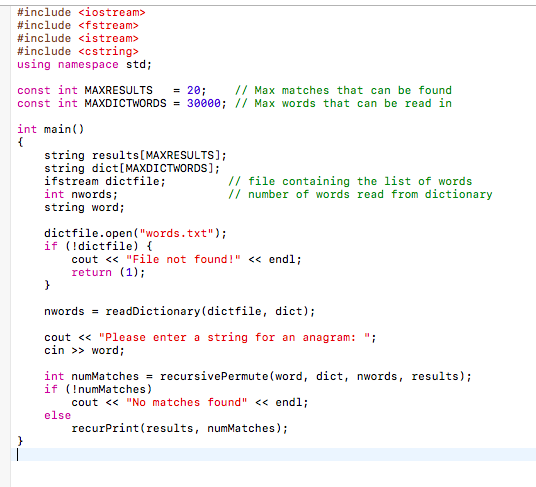Click the left gutter beside int main

pyautogui.click(x=5, y=129)
